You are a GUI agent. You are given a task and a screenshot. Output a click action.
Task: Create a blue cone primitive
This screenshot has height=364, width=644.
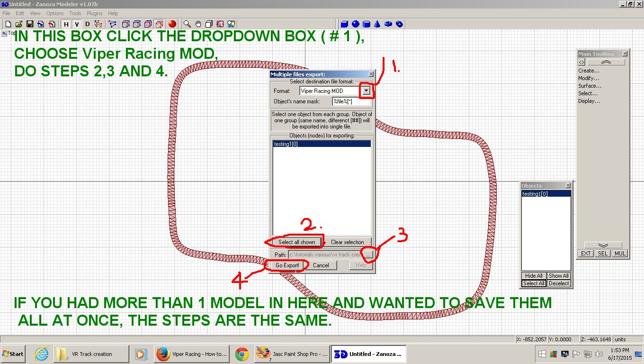coord(377,24)
